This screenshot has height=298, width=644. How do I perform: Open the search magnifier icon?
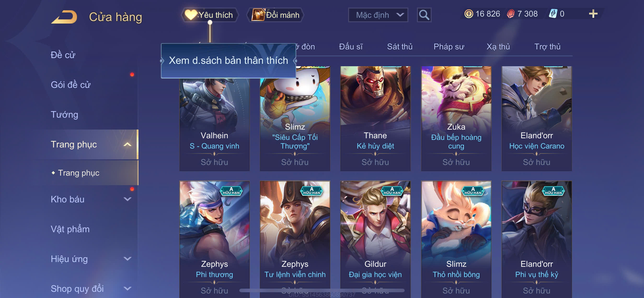click(424, 15)
